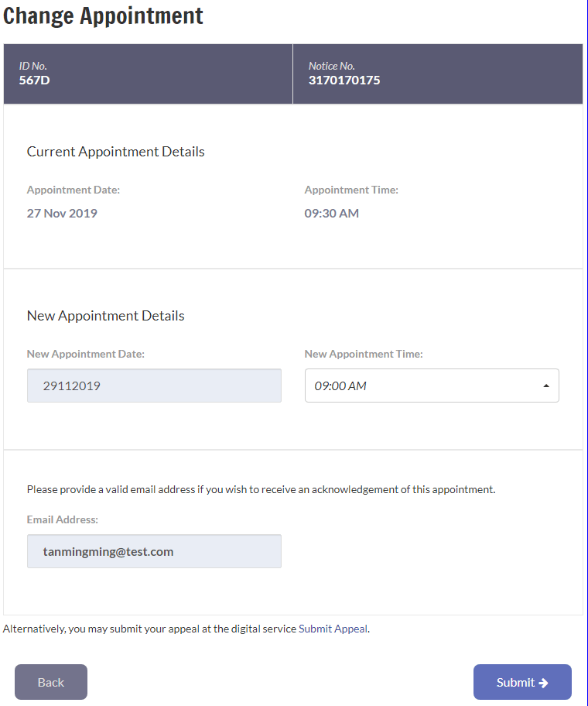Image resolution: width=588 pixels, height=706 pixels.
Task: Click the New Appointment Date field
Action: (154, 386)
